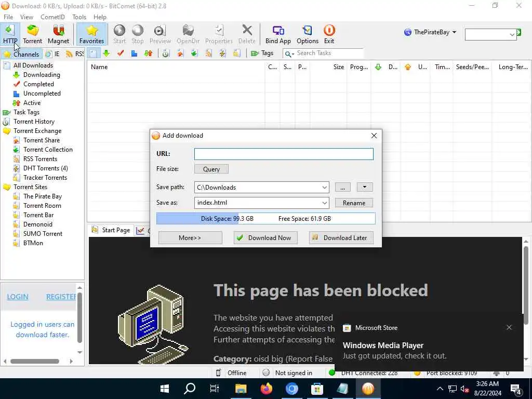Click the Windows Start button
The image size is (532, 399).
coord(165,389)
